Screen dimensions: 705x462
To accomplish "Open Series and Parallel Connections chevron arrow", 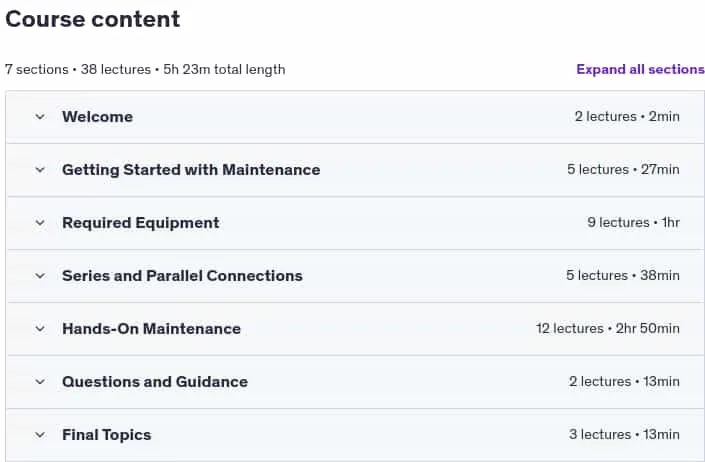I will 40,276.
